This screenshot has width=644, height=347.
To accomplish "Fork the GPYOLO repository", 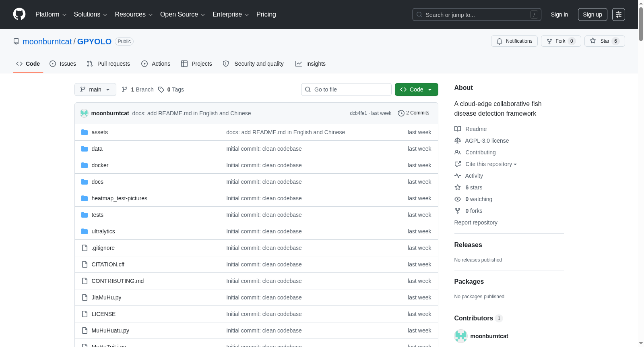I will [x=561, y=41].
